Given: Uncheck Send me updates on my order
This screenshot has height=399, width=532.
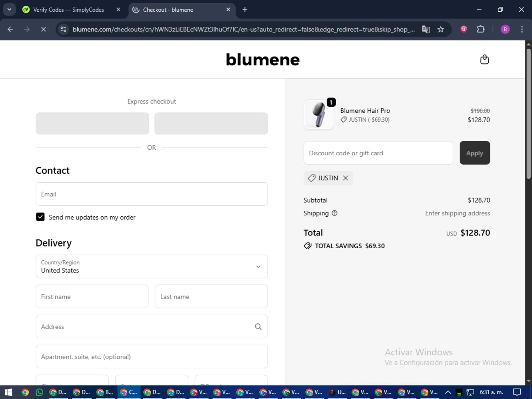Looking at the screenshot, I should [x=40, y=217].
